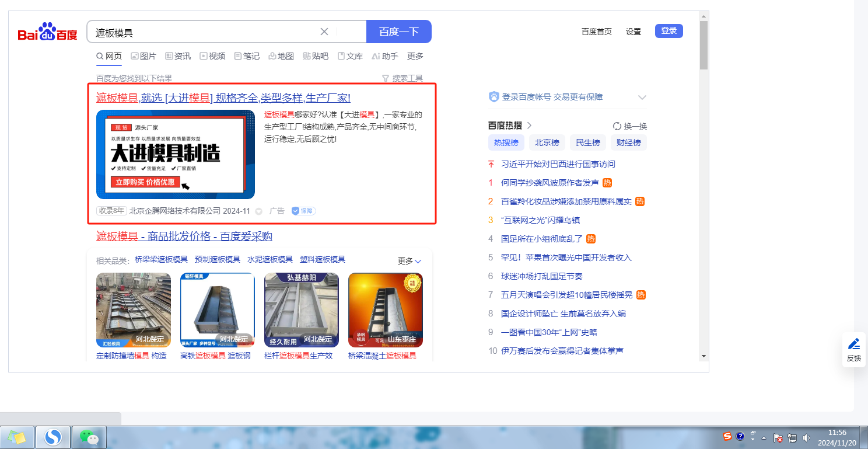Click the Sogou input method tray icon

[x=727, y=436]
